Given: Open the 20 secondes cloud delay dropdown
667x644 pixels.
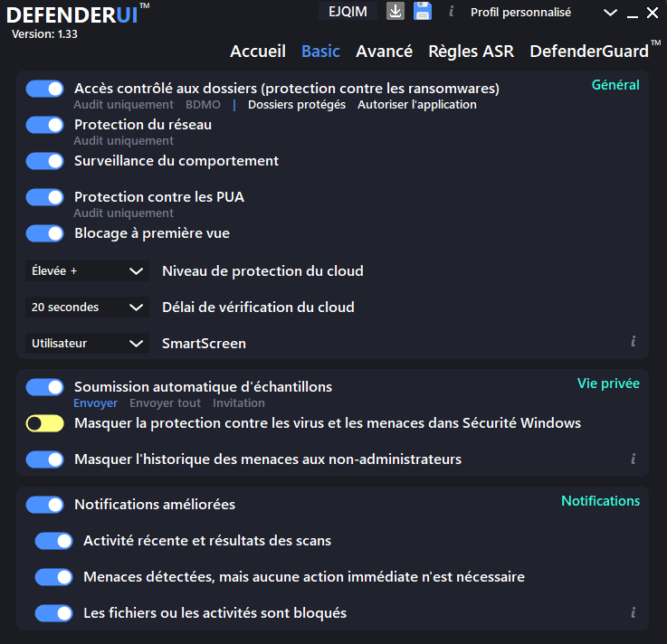Looking at the screenshot, I should pos(87,307).
